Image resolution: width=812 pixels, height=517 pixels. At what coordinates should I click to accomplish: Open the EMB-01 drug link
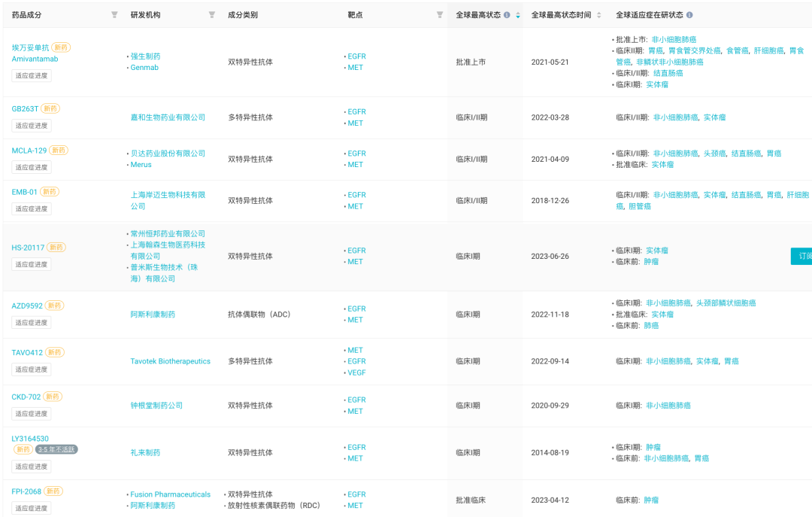click(24, 192)
